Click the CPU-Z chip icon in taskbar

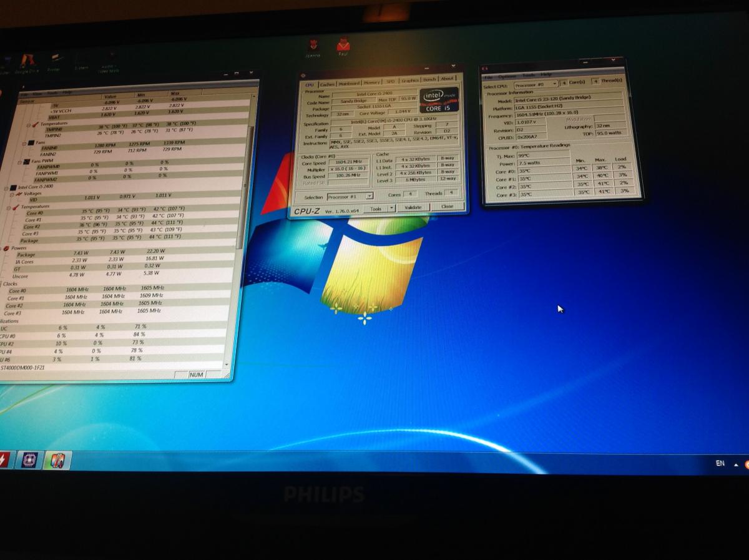click(x=30, y=460)
